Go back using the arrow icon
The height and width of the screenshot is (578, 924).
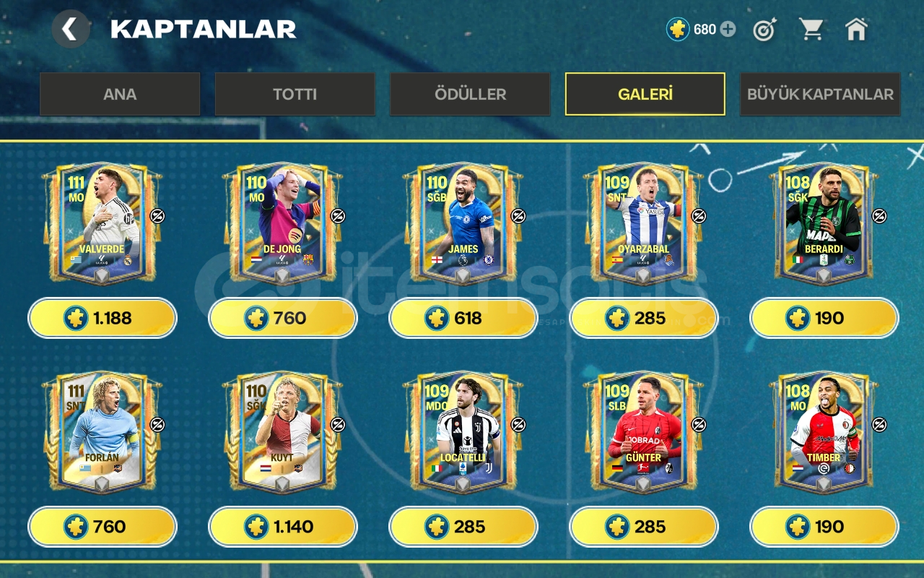tap(70, 30)
